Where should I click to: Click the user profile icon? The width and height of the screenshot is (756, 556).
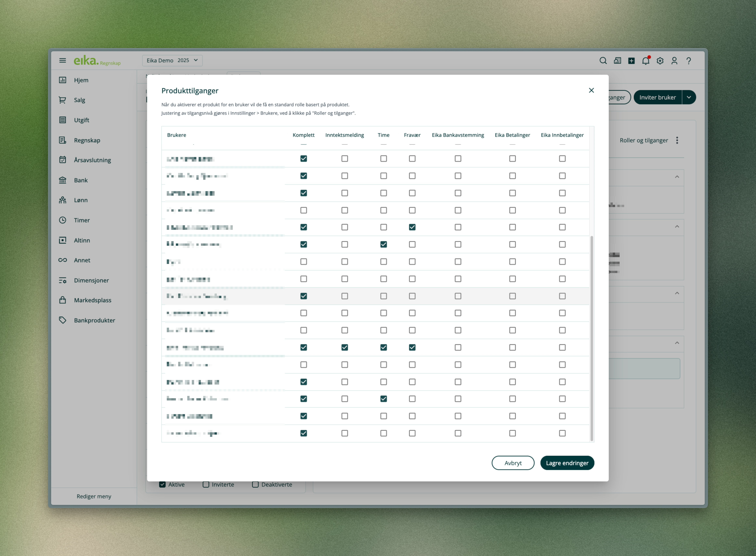[x=674, y=61]
